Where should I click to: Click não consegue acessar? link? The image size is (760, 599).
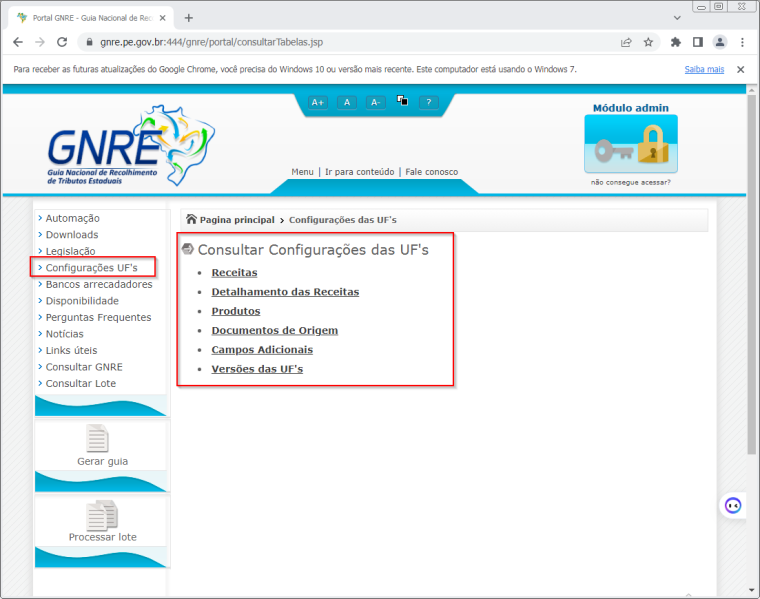click(631, 182)
